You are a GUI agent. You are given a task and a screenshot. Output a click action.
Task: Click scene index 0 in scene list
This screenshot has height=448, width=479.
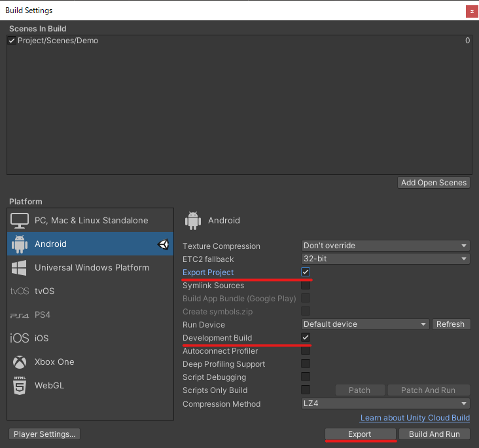[467, 41]
